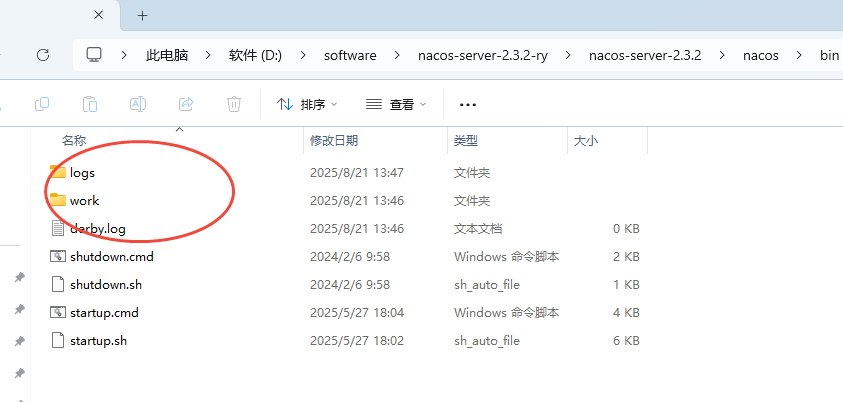Image resolution: width=843 pixels, height=402 pixels.
Task: Open the new tab plus button
Action: [x=142, y=15]
